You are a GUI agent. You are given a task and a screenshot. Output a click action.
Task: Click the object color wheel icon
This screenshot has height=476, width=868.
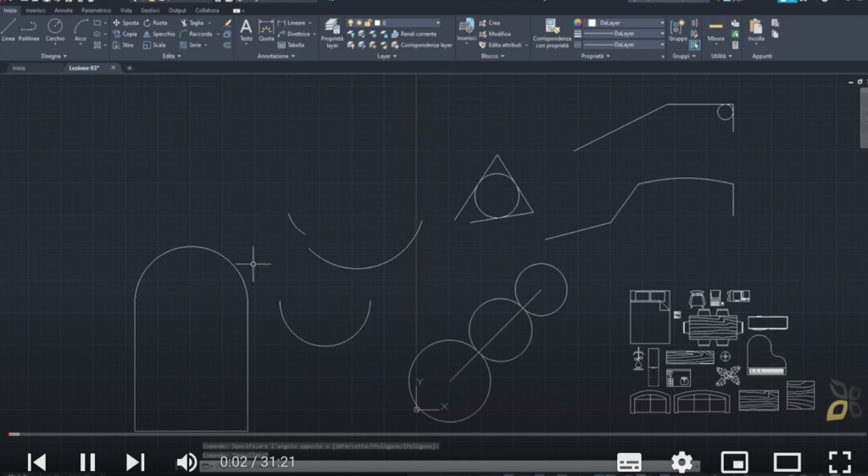577,23
